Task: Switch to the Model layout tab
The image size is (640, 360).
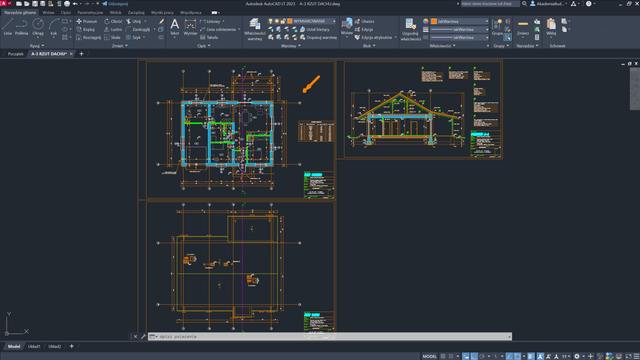Action: 14,347
